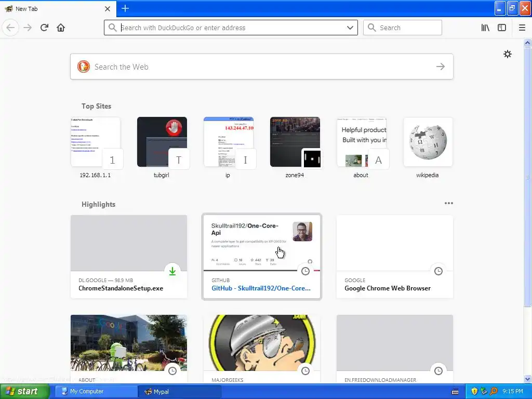
Task: Open the EN.FREEDOWNLOADMANAGER highlight card
Action: [x=395, y=349]
